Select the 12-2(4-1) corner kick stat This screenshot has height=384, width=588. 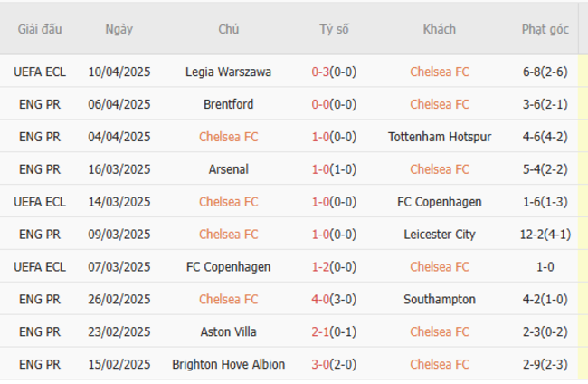click(x=545, y=235)
